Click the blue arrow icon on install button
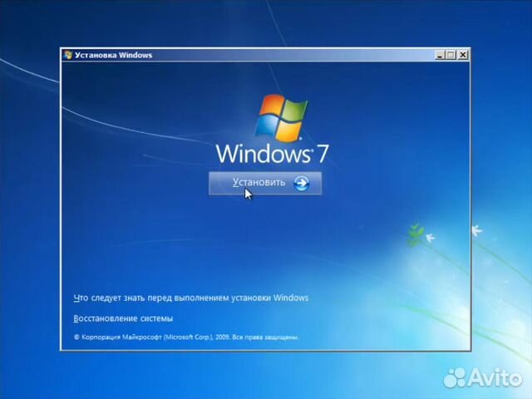 coord(301,183)
